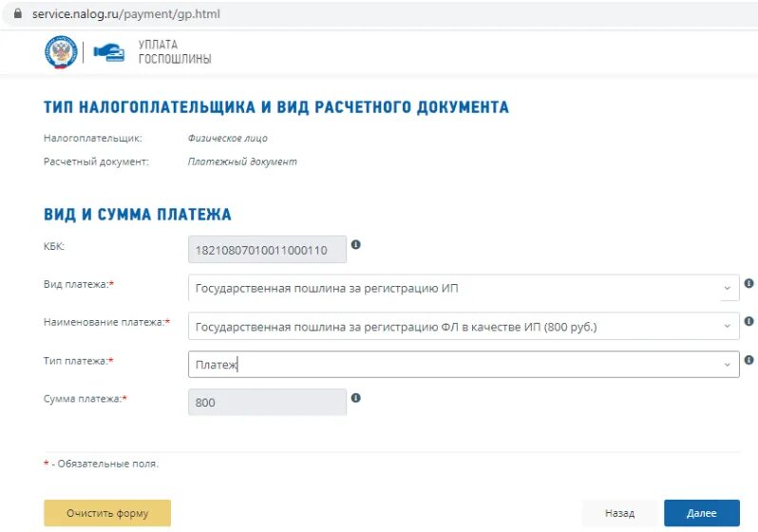Show info for Вид платежа field
The image size is (758, 532).
coord(749,283)
